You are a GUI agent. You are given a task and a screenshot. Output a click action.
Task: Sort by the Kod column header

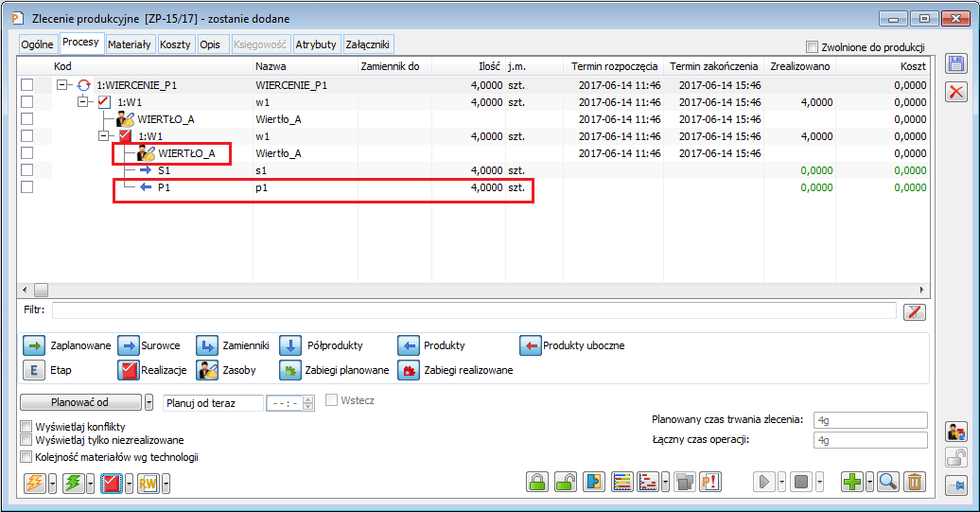click(x=62, y=65)
